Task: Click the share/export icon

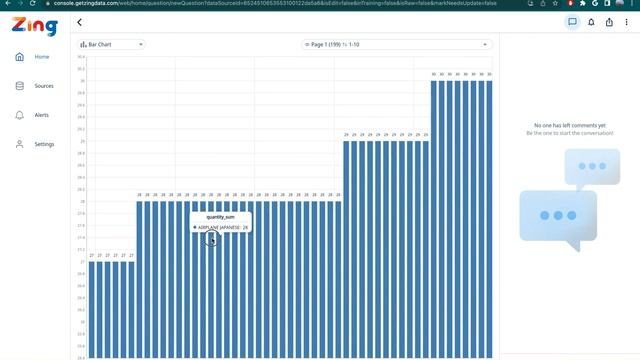Action: coord(609,22)
